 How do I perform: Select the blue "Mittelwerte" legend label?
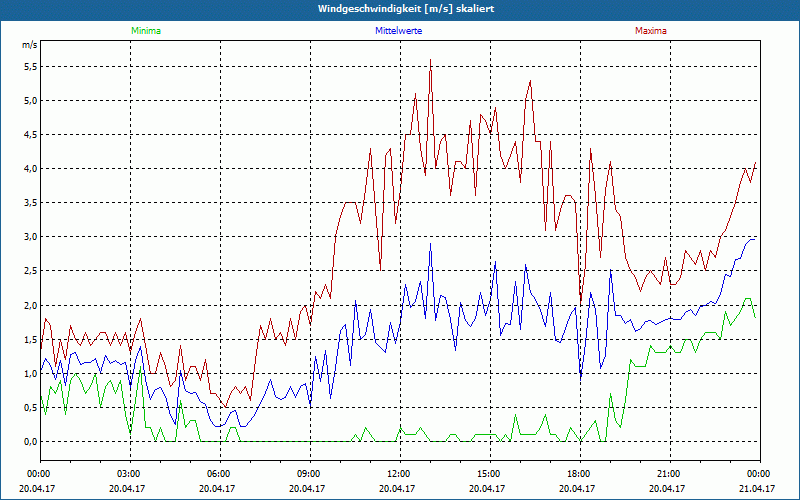click(398, 31)
